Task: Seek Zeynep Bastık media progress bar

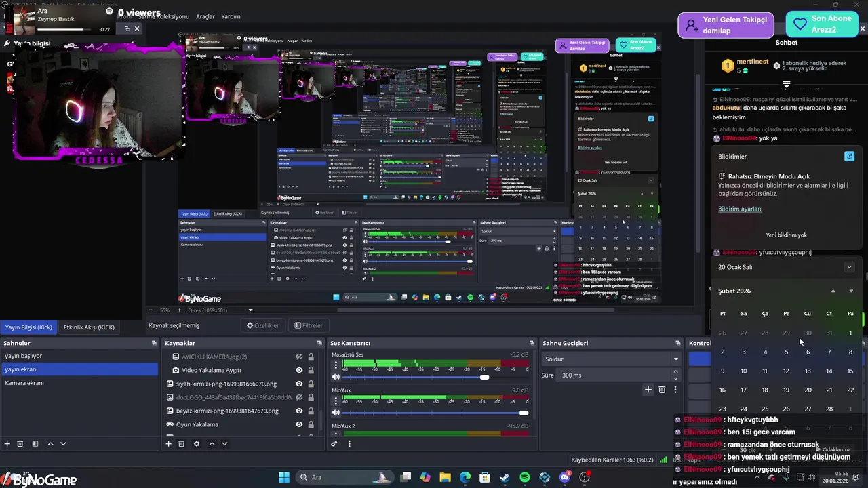Action: [x=64, y=29]
